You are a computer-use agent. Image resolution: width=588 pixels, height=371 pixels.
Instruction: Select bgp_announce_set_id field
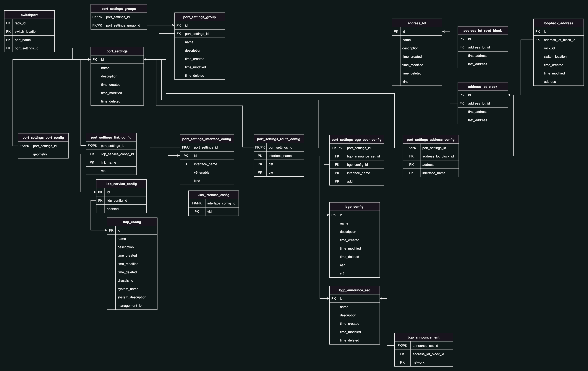[357, 156]
